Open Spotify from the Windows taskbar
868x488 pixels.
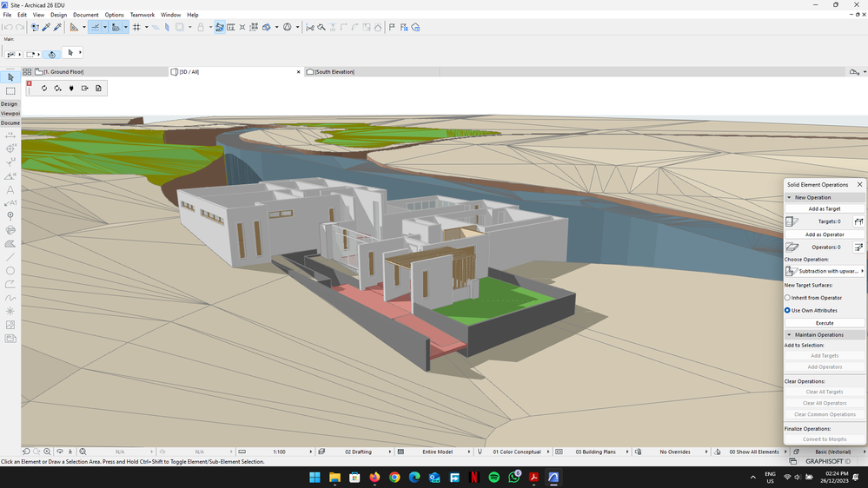tap(494, 478)
